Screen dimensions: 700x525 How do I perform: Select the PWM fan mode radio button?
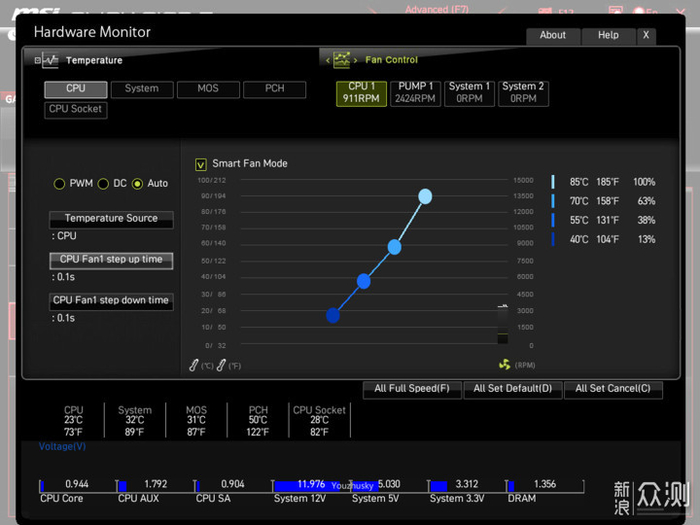pos(59,184)
